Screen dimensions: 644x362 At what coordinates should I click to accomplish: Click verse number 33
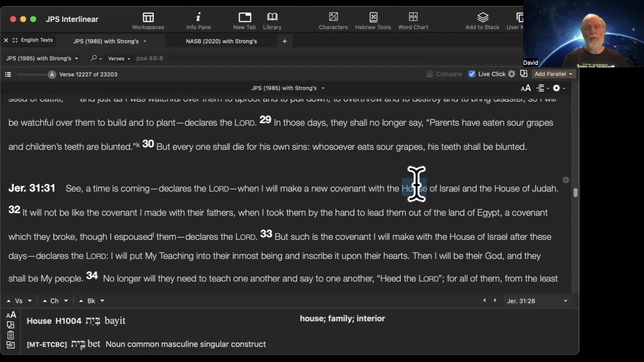pos(266,234)
